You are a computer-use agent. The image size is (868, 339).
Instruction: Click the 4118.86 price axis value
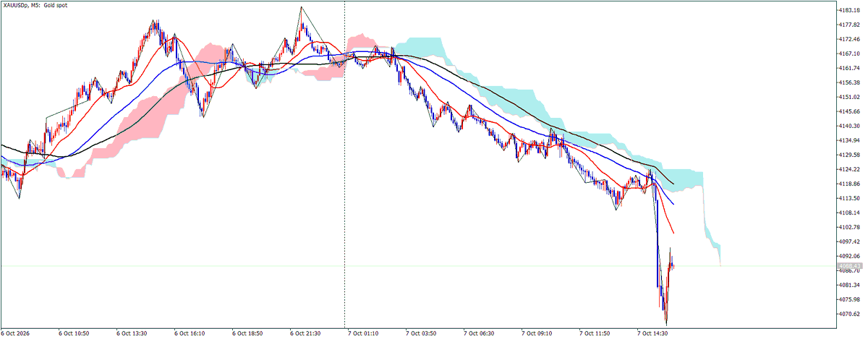click(x=848, y=184)
